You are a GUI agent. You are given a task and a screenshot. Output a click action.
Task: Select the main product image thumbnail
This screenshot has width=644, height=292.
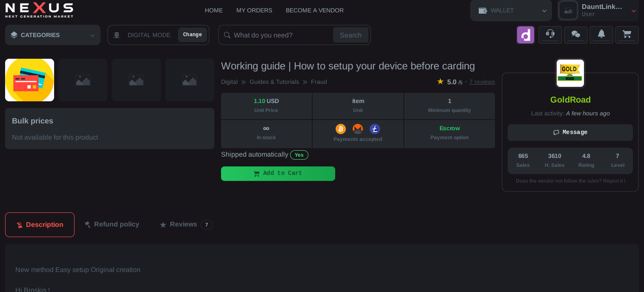29,80
